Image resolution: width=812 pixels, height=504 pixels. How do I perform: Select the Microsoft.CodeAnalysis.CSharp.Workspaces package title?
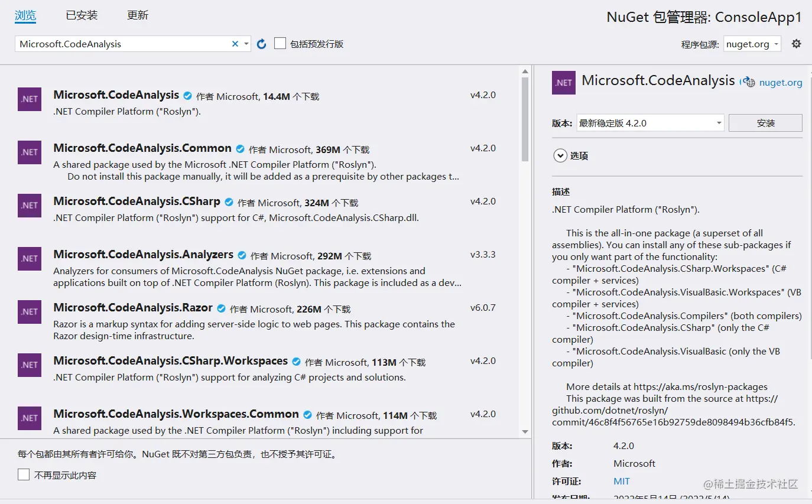coord(170,361)
